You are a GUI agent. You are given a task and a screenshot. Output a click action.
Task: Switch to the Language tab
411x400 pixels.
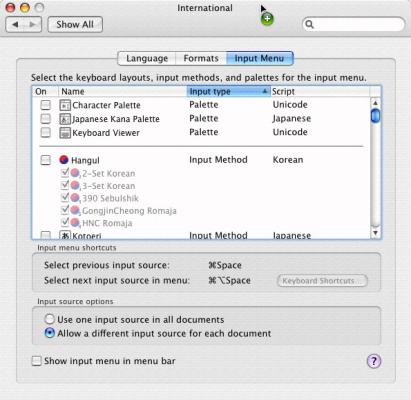tap(147, 58)
